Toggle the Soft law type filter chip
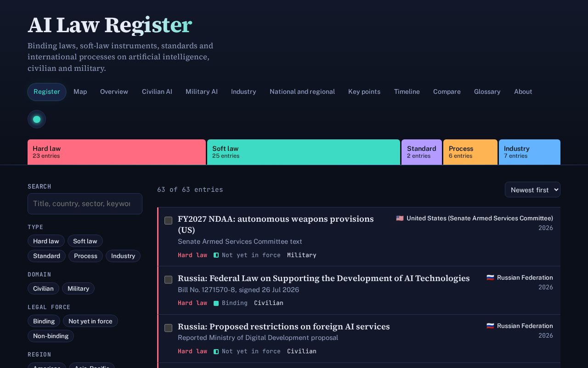Image resolution: width=588 pixels, height=368 pixels. (85, 241)
